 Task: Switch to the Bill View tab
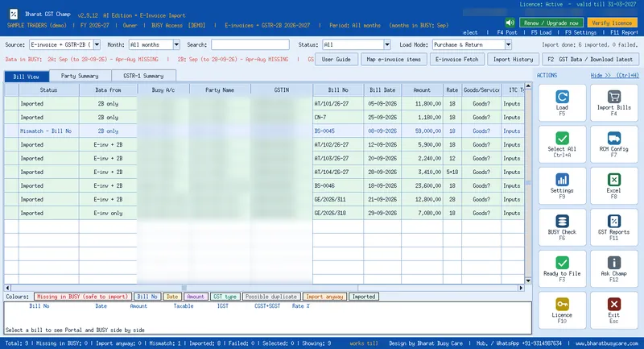pyautogui.click(x=27, y=77)
